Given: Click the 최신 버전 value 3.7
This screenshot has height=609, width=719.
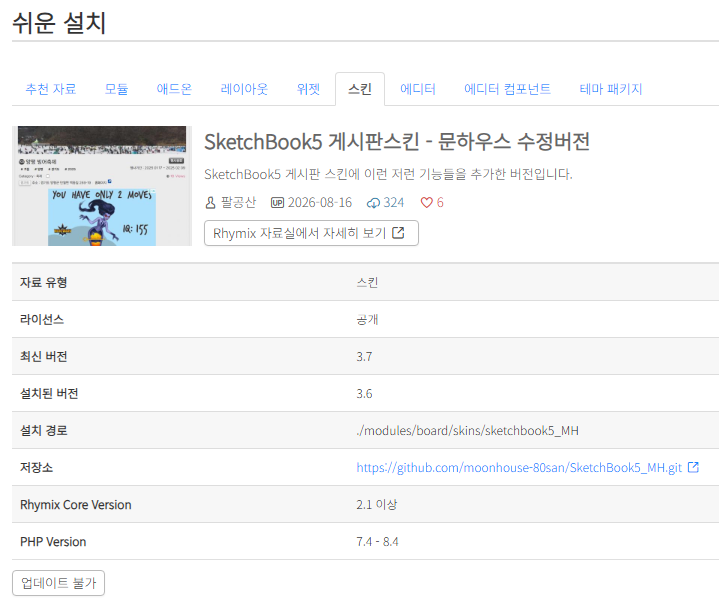Looking at the screenshot, I should pyautogui.click(x=364, y=356).
